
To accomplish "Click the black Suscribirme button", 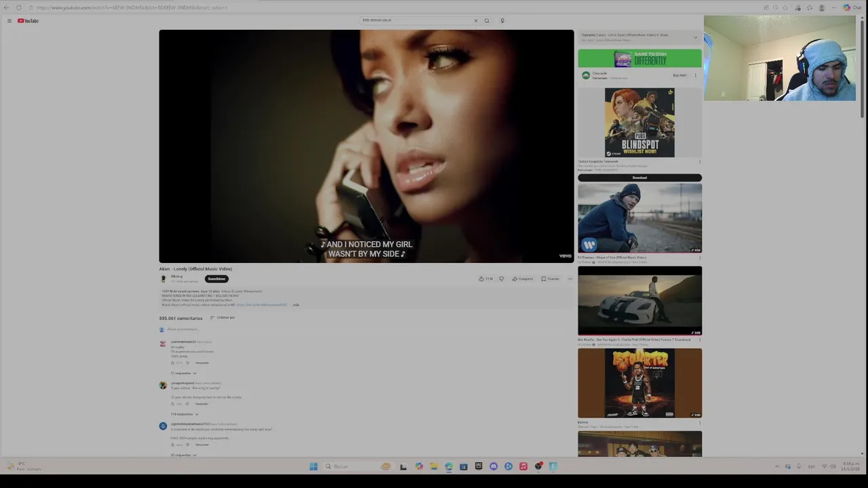I will click(216, 279).
